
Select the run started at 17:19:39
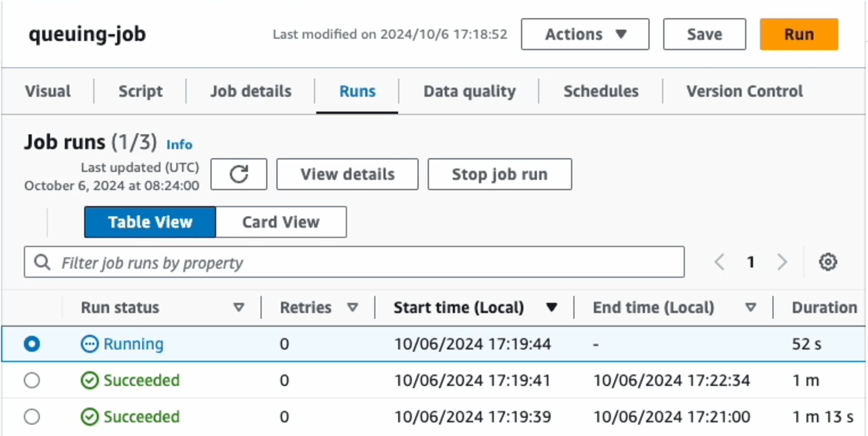tap(32, 417)
